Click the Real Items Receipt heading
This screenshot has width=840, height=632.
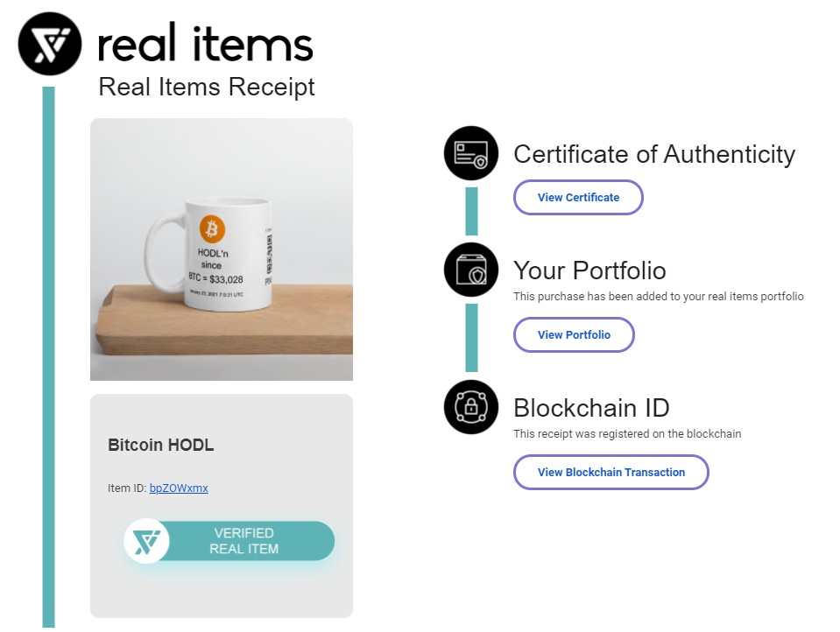[x=207, y=88]
